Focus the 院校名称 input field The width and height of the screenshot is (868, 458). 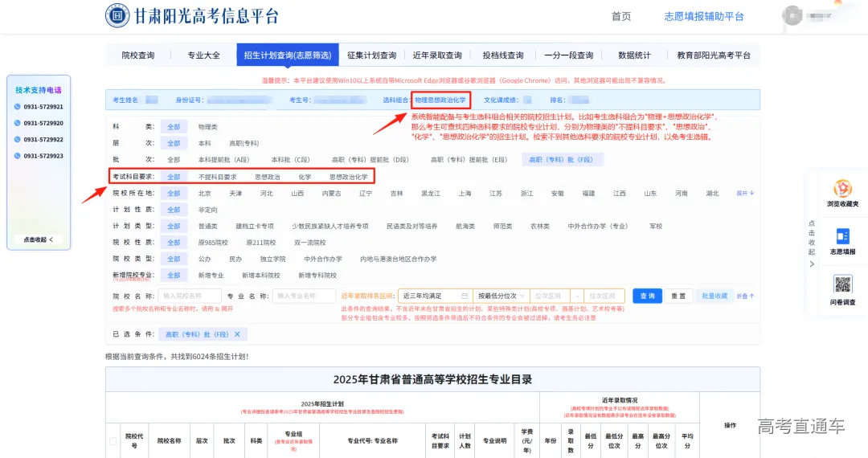point(190,296)
